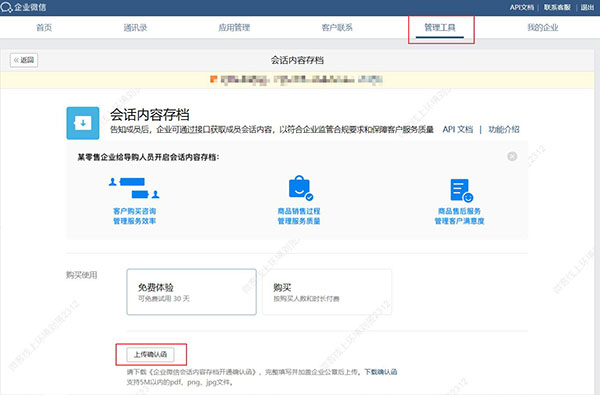600x395 pixels.
Task: Open the 管理工具 tab
Action: click(x=440, y=28)
